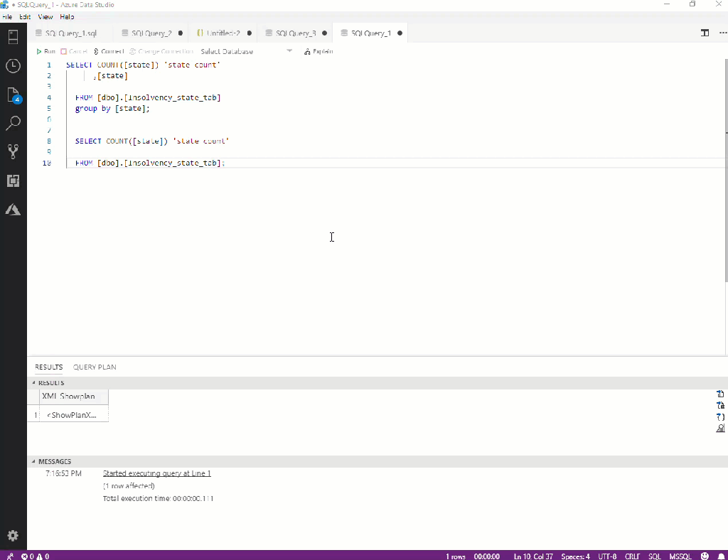The height and width of the screenshot is (560, 728).
Task: Click 'Started executing query at Line 1' link
Action: coord(156,473)
